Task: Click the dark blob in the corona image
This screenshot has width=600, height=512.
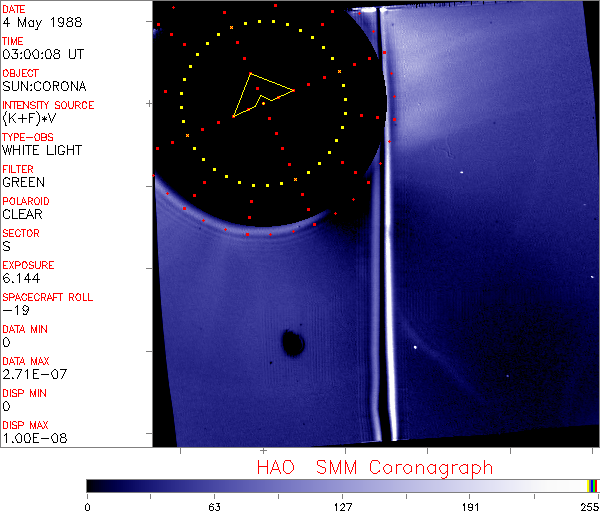Action: [293, 343]
